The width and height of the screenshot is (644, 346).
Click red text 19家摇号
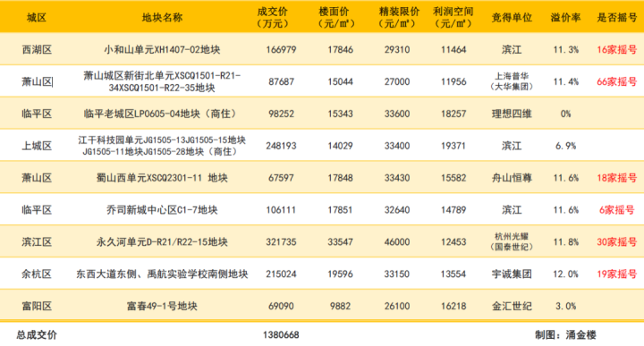click(x=617, y=274)
